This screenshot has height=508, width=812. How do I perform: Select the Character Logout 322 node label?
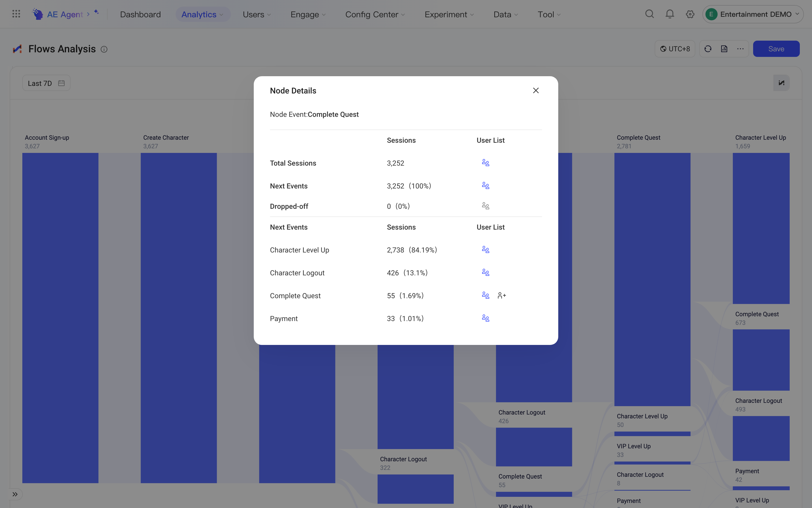403,463
